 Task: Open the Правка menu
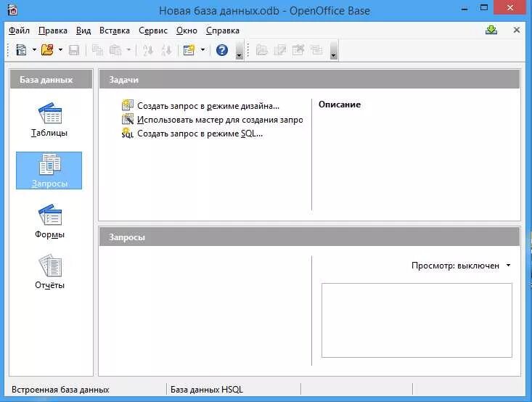[53, 30]
